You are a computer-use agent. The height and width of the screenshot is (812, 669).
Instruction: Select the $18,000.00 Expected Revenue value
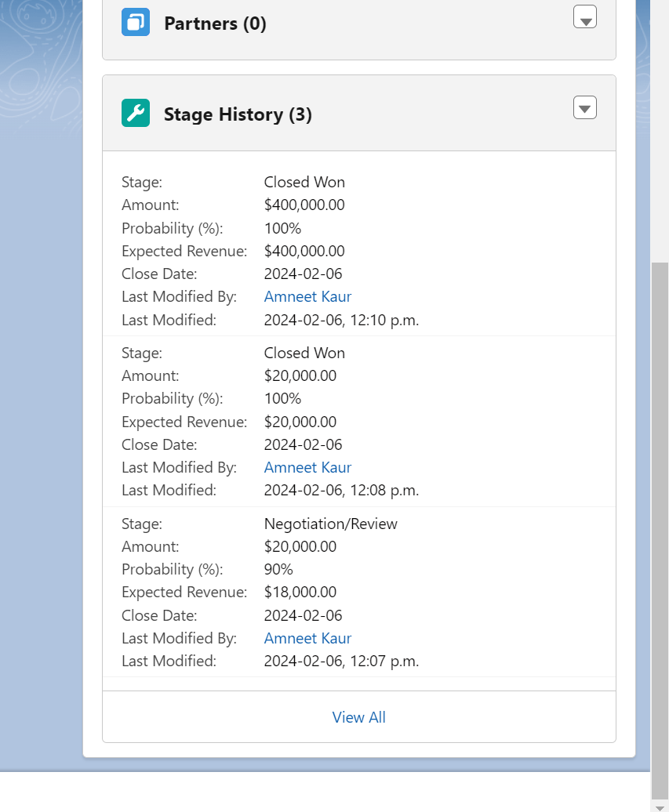[x=300, y=592]
